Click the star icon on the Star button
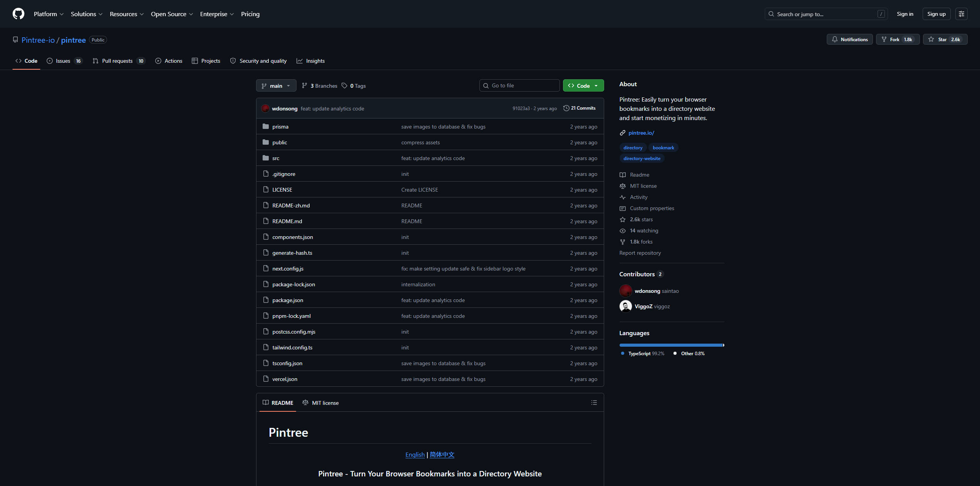 (931, 39)
